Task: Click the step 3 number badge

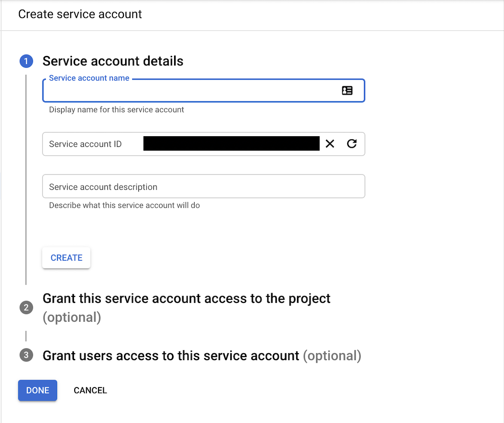Action: pyautogui.click(x=26, y=355)
